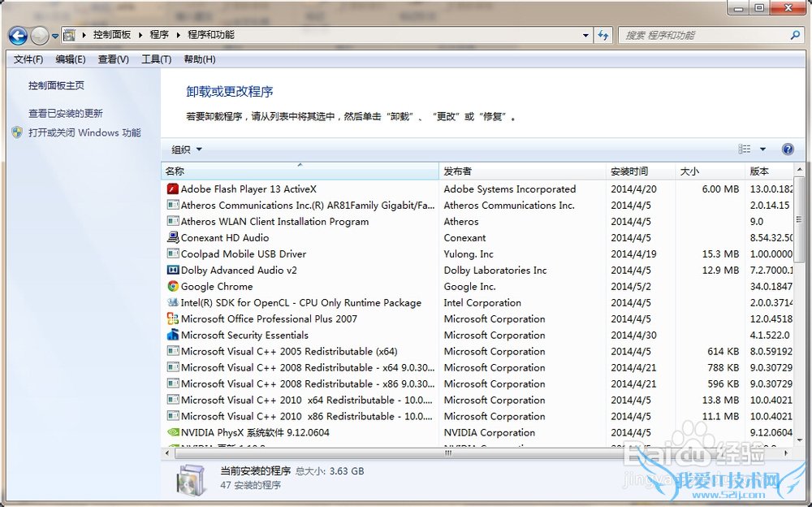The height and width of the screenshot is (507, 812).
Task: Select Atheros Communications AR81Family icon
Action: coord(172,205)
